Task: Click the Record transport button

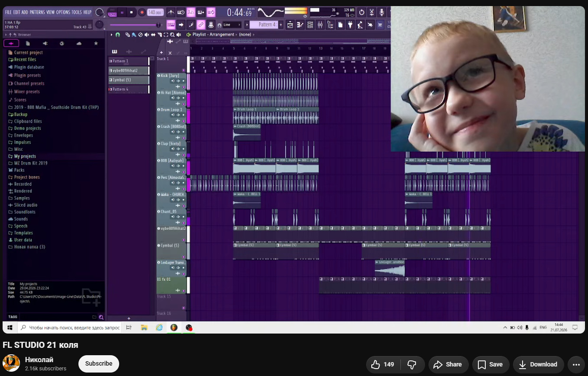Action: click(142, 13)
